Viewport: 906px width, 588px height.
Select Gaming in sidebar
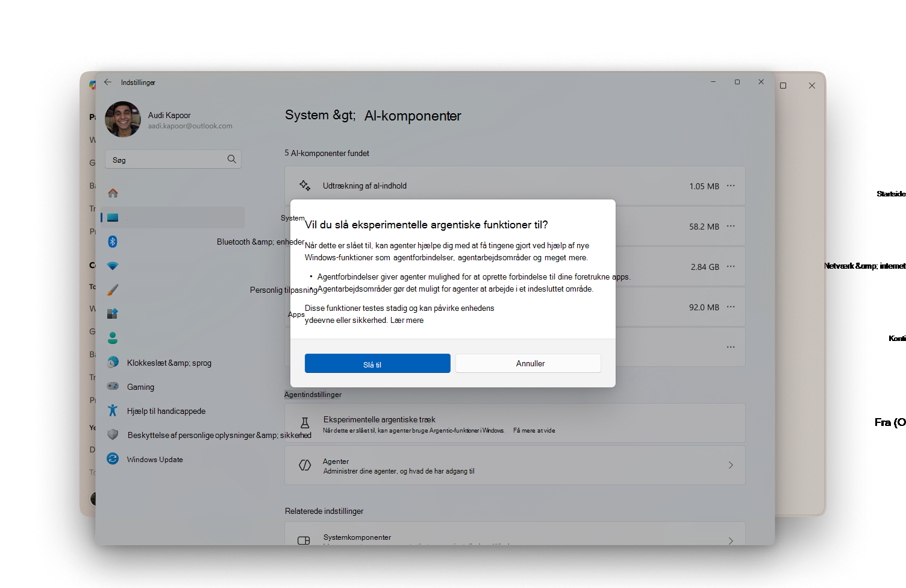pyautogui.click(x=140, y=387)
